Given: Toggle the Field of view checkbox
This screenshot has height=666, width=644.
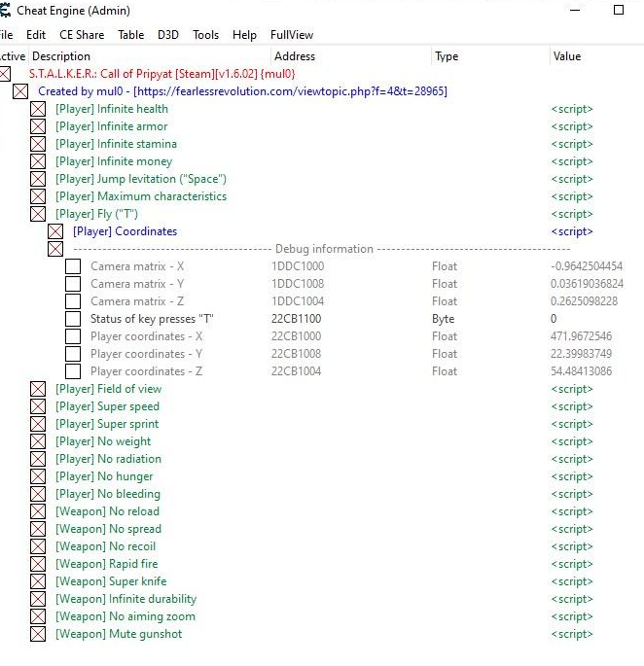Looking at the screenshot, I should coord(38,389).
